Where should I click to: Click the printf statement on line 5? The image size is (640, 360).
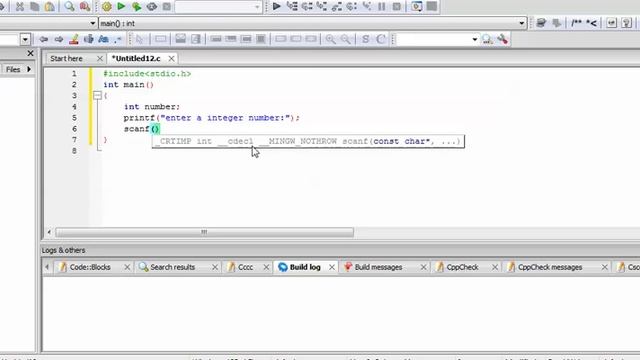coord(211,118)
